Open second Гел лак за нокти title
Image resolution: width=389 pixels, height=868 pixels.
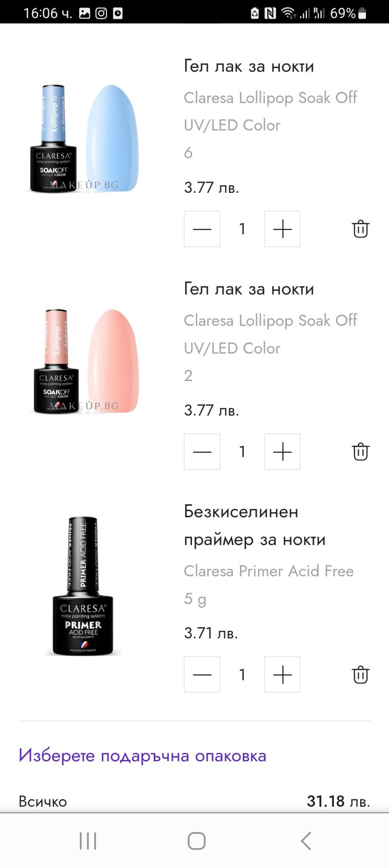[x=249, y=289]
